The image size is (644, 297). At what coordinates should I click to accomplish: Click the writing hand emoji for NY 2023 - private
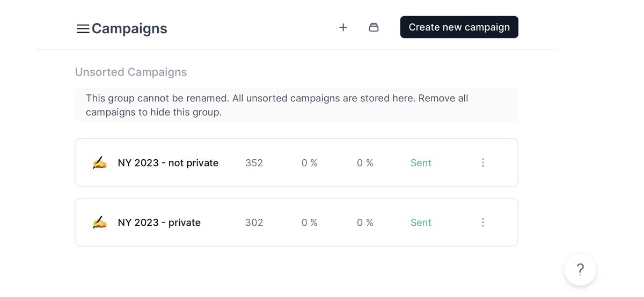99,222
